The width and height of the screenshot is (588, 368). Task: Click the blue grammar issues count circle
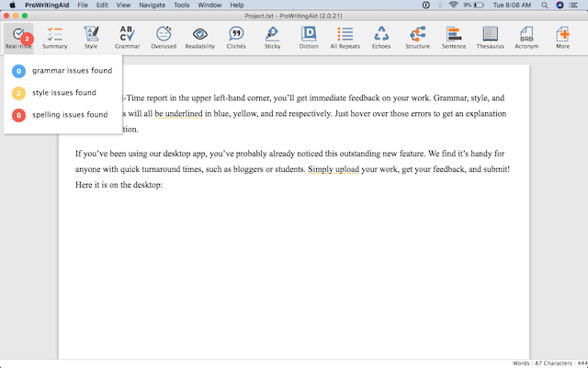pos(18,71)
